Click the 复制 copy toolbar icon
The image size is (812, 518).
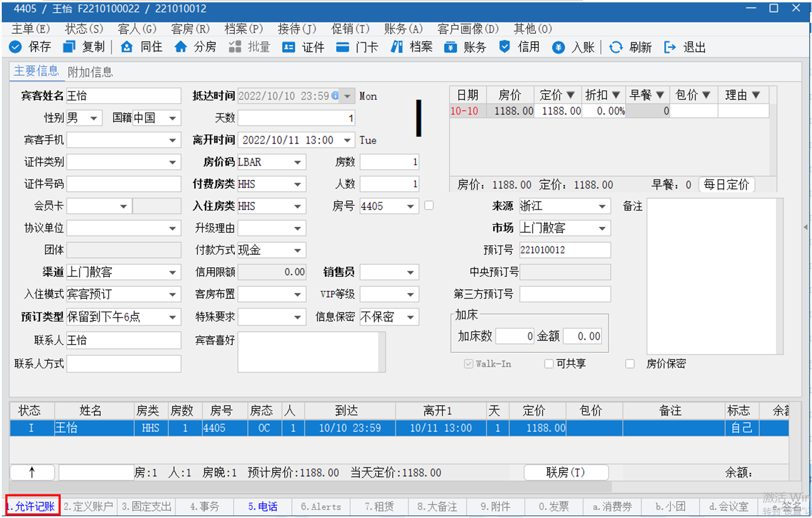pyautogui.click(x=70, y=47)
